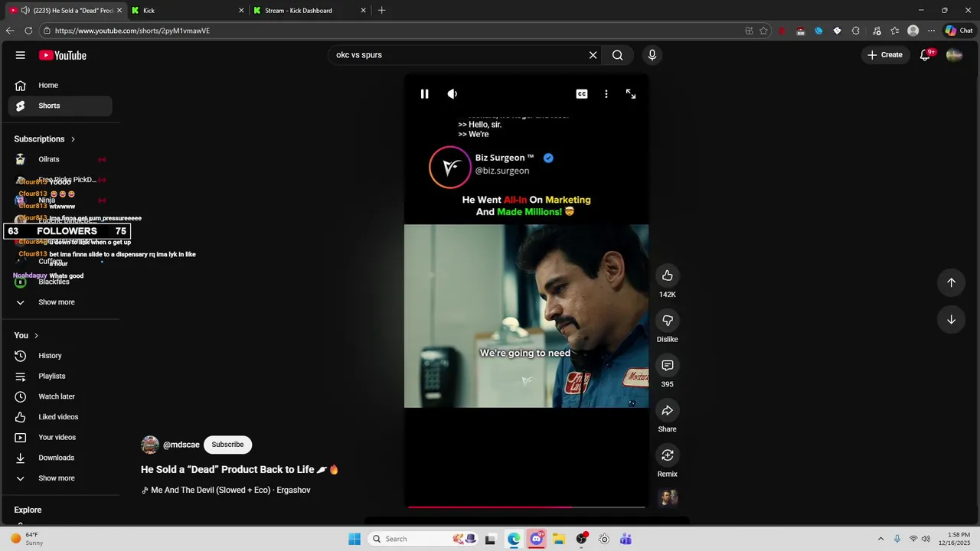Viewport: 980px width, 551px height.
Task: Expand the Subscriptions section
Action: click(45, 139)
